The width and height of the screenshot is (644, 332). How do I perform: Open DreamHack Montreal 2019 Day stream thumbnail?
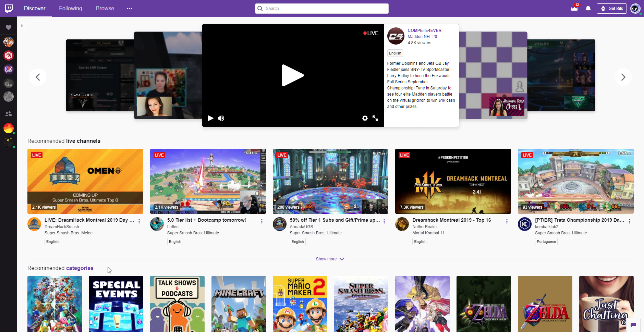pyautogui.click(x=85, y=181)
